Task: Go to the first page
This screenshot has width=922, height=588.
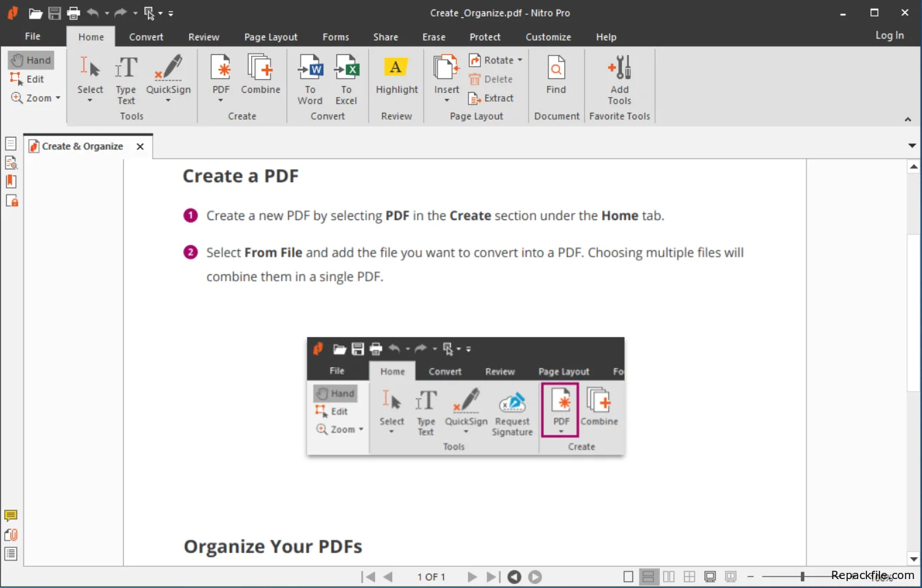Action: [368, 577]
